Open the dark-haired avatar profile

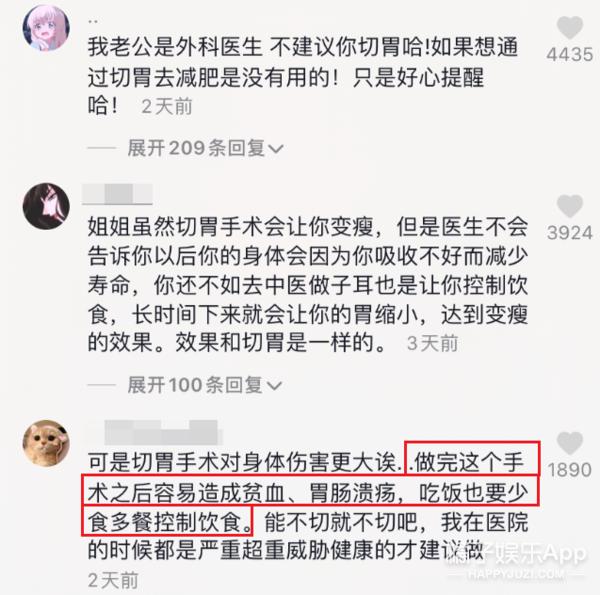46,206
